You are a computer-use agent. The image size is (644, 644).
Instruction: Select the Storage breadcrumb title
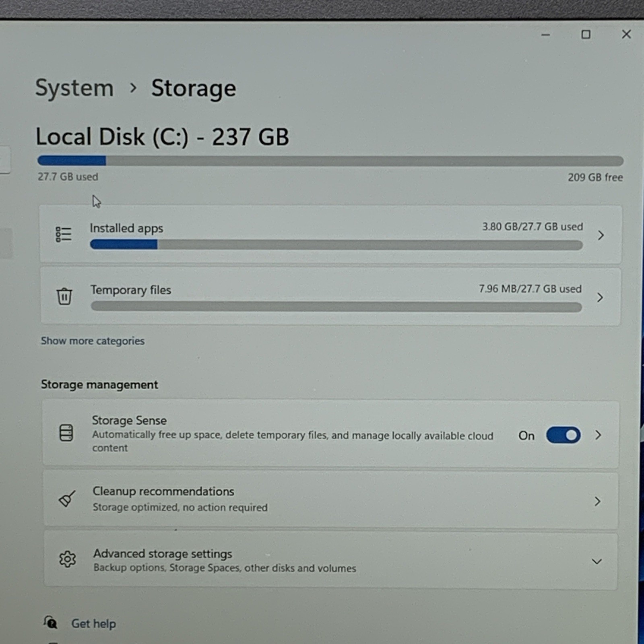tap(194, 89)
